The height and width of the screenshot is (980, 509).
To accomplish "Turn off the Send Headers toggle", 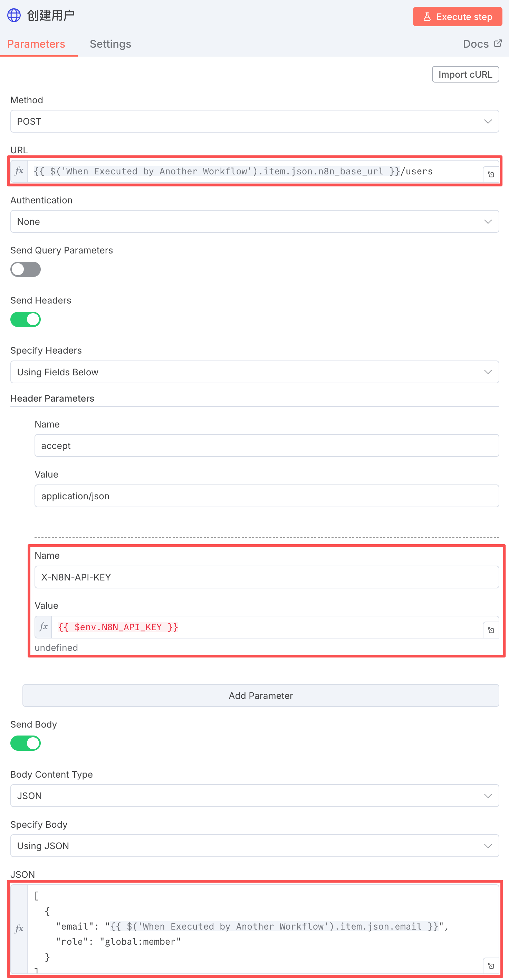I will pyautogui.click(x=26, y=319).
